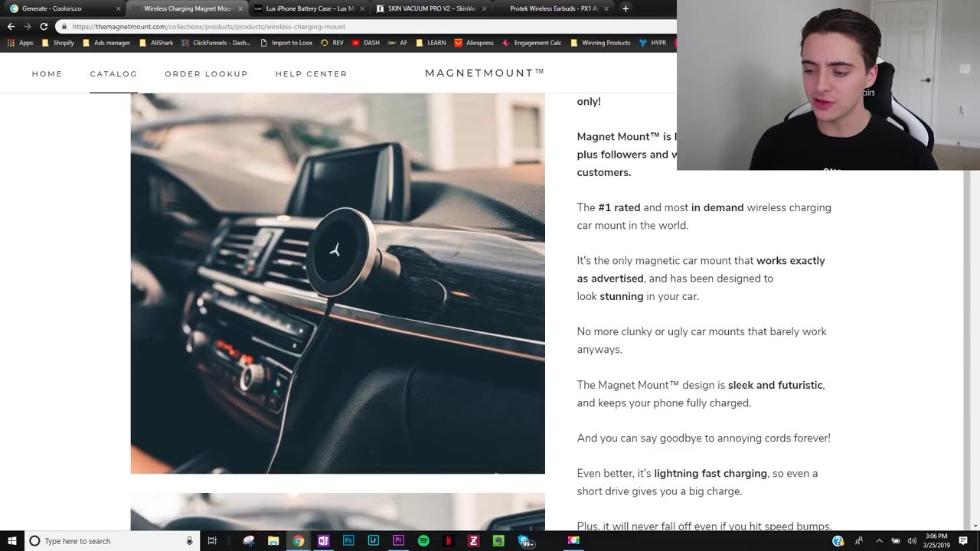
Task: Close the Coolors.co tab
Action: [x=118, y=8]
